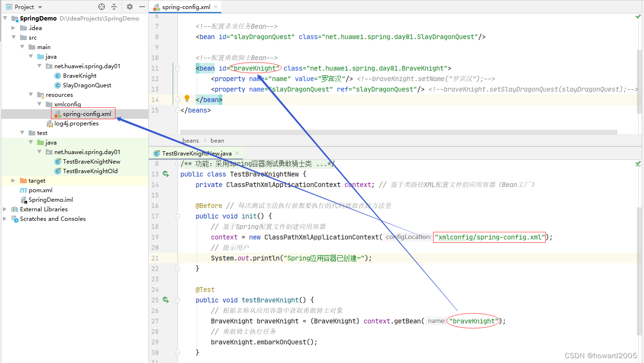Click the Java editor inspection checkmark
The height and width of the screenshot is (363, 644).
(x=638, y=164)
